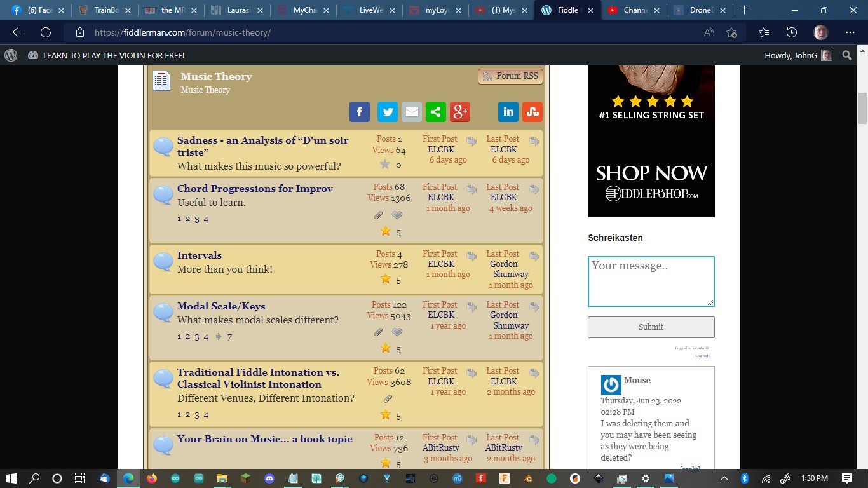Click ABitRusty under First Post
Viewport: 868px width, 488px height.
[441, 447]
